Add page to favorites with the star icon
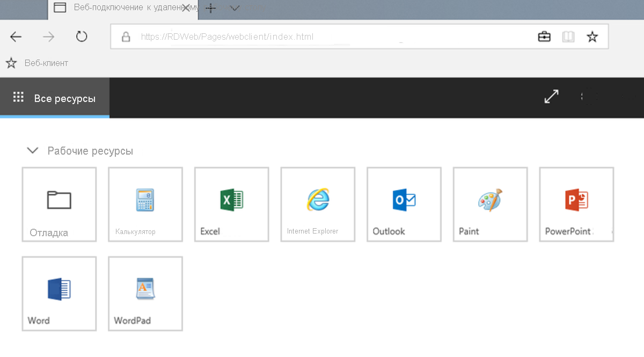The image size is (644, 357). coord(592,37)
